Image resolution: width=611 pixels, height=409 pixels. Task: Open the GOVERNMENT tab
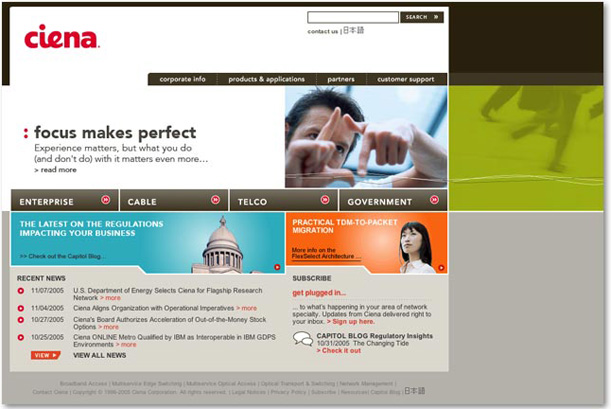point(394,201)
